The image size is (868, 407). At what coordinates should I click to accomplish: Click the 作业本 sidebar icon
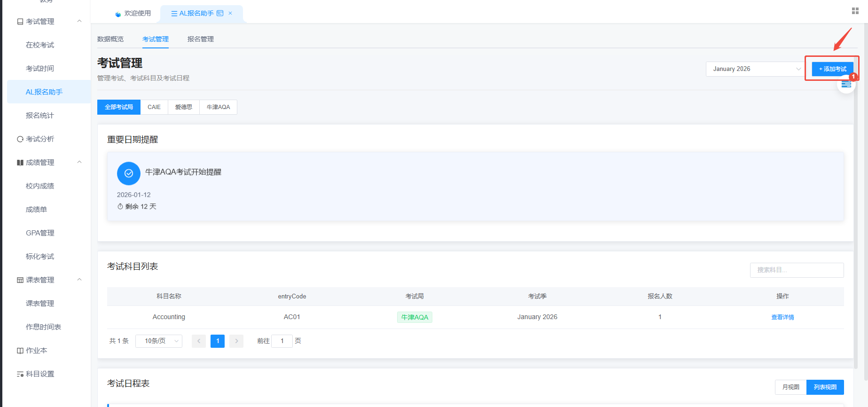(x=20, y=351)
